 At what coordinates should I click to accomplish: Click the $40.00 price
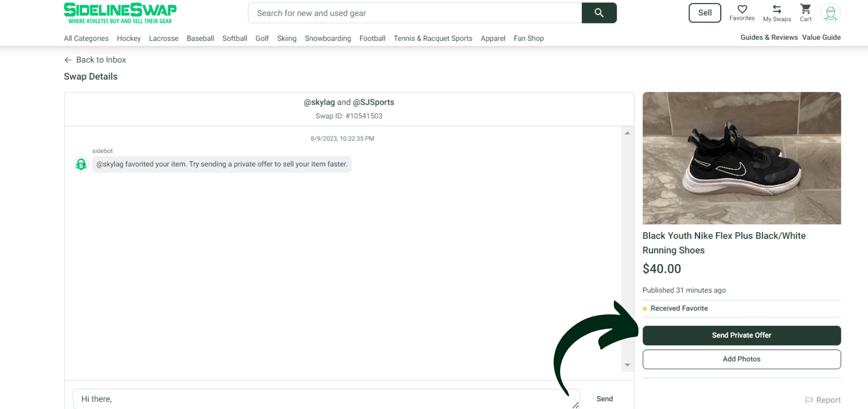click(x=662, y=269)
